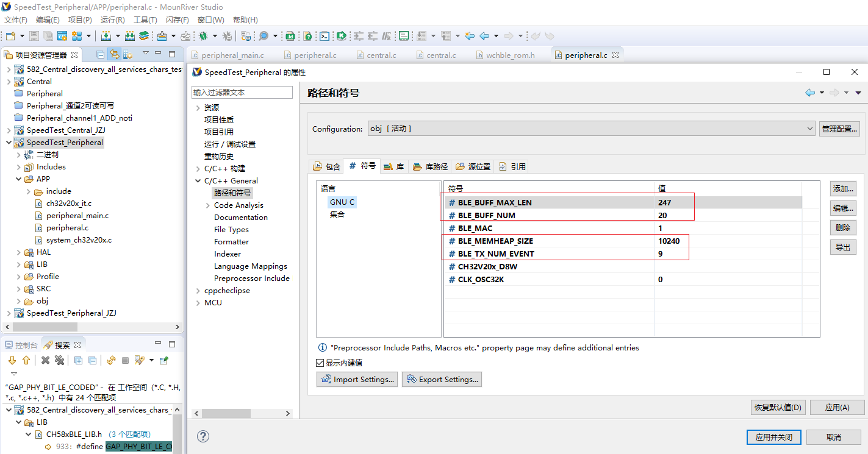Close the peripheral.c editor tab
Image resolution: width=868 pixels, height=454 pixels.
[x=615, y=55]
